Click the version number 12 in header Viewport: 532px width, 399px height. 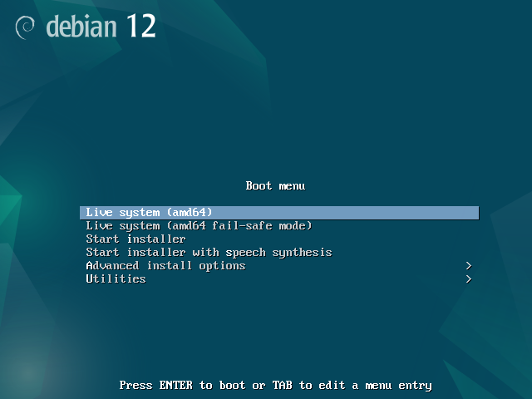(x=140, y=26)
